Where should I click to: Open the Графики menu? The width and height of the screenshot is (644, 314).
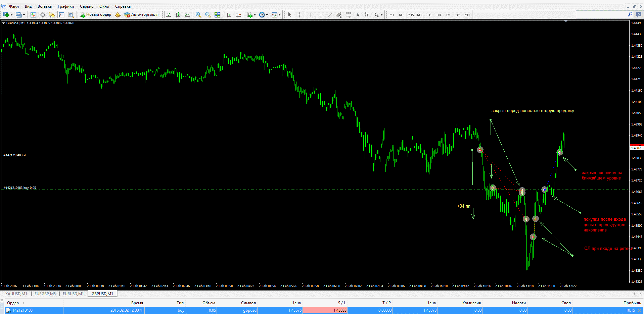pos(66,6)
